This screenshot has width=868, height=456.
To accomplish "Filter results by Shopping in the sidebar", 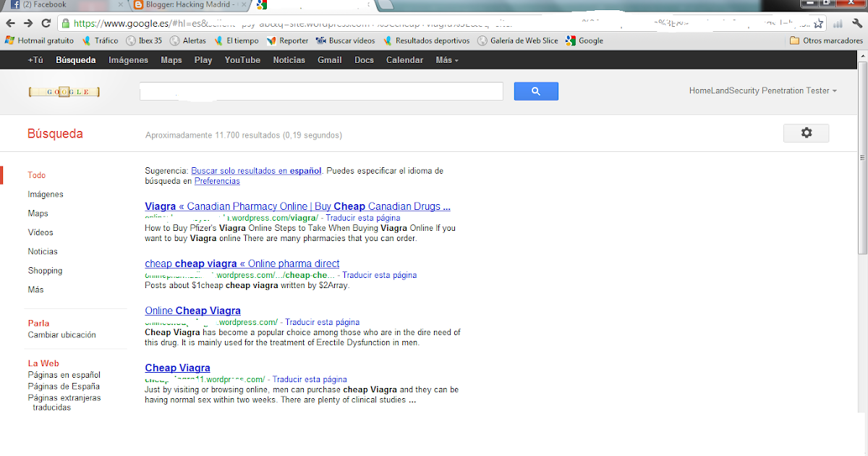I will [x=45, y=271].
